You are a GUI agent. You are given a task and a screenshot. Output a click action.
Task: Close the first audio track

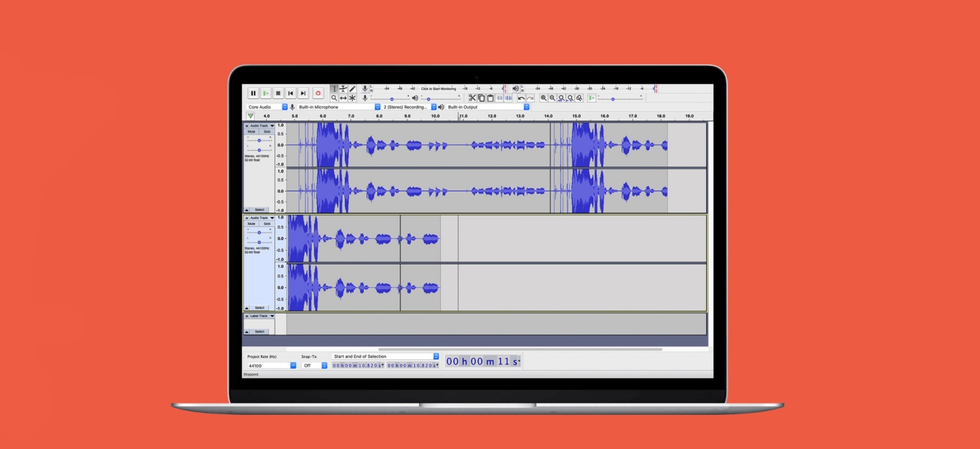click(x=247, y=126)
